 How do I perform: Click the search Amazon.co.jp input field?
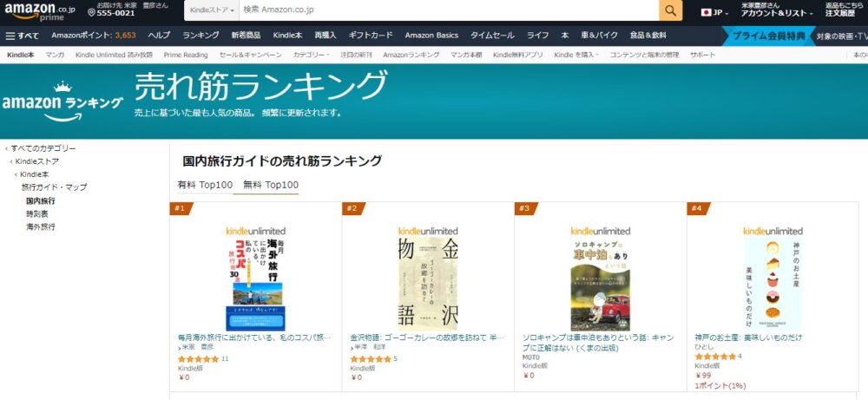(x=449, y=10)
